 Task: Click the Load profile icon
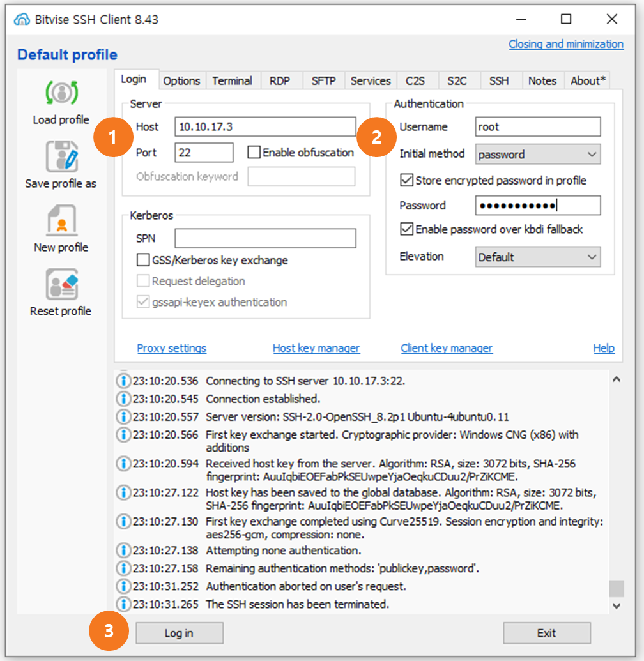click(61, 93)
